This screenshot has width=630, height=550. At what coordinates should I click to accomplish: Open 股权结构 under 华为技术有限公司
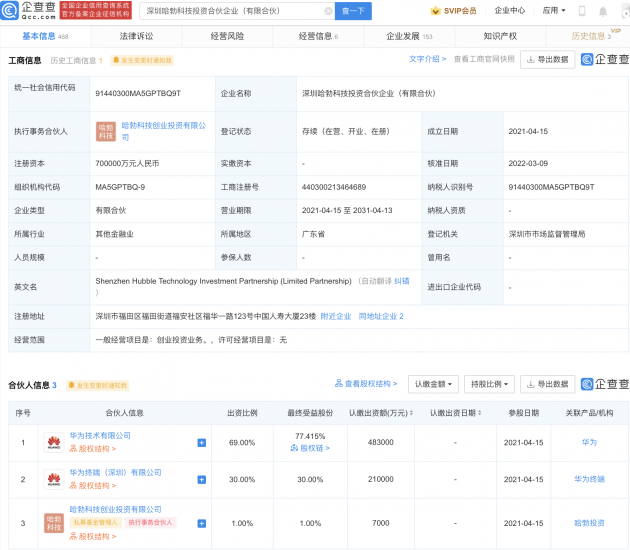pos(93,449)
